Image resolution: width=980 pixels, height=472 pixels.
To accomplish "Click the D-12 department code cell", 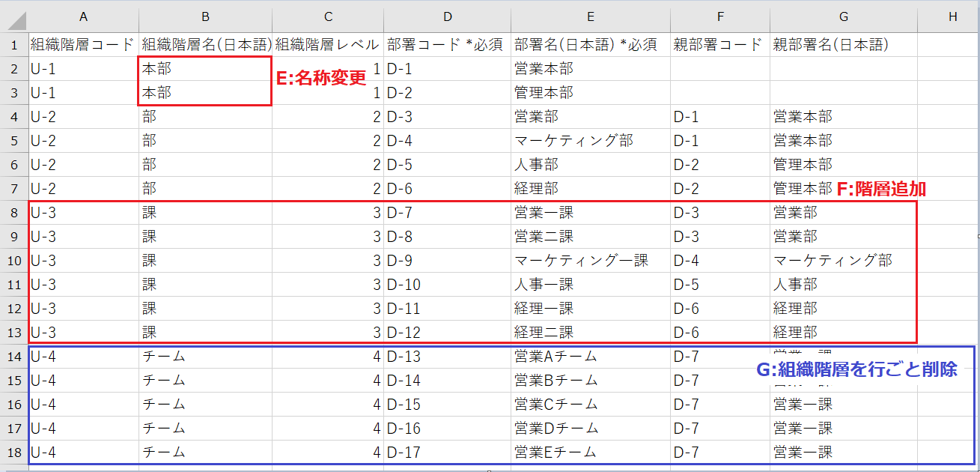I will [447, 333].
